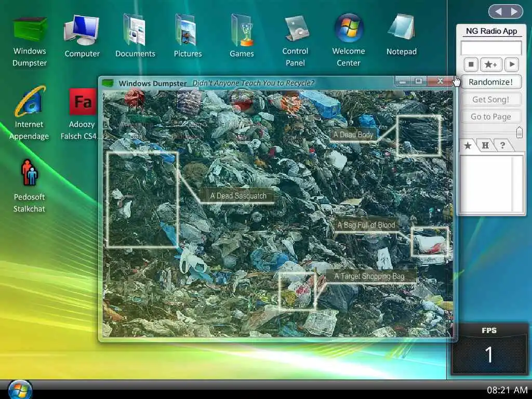Viewport: 532px width, 399px height.
Task: Click the NG Radio list scrollbar
Action: (518, 183)
